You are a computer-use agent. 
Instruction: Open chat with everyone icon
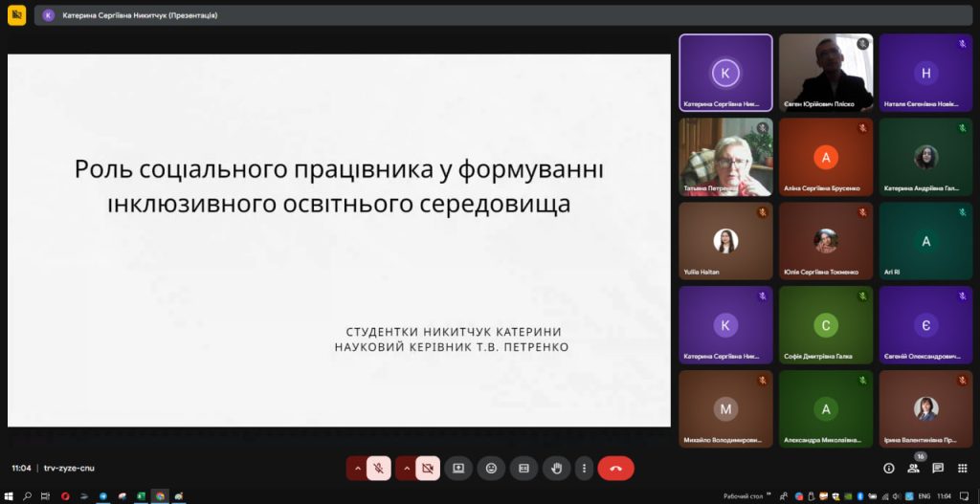click(938, 469)
